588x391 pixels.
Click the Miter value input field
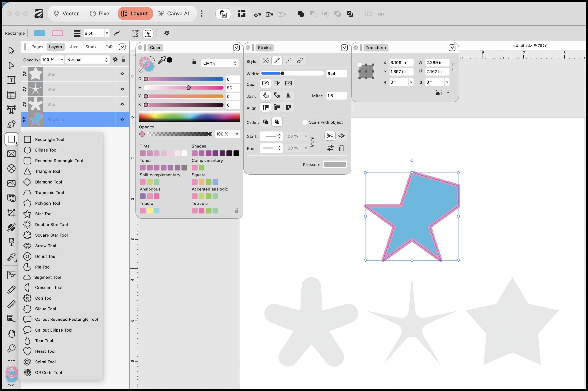point(336,96)
